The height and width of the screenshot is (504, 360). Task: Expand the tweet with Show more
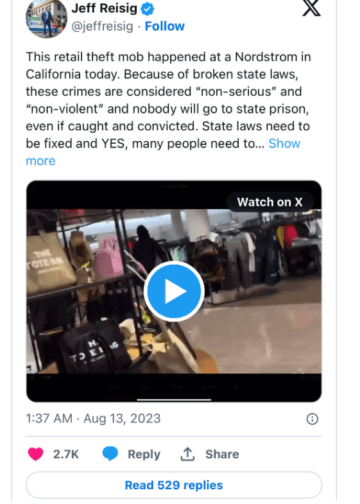click(284, 144)
